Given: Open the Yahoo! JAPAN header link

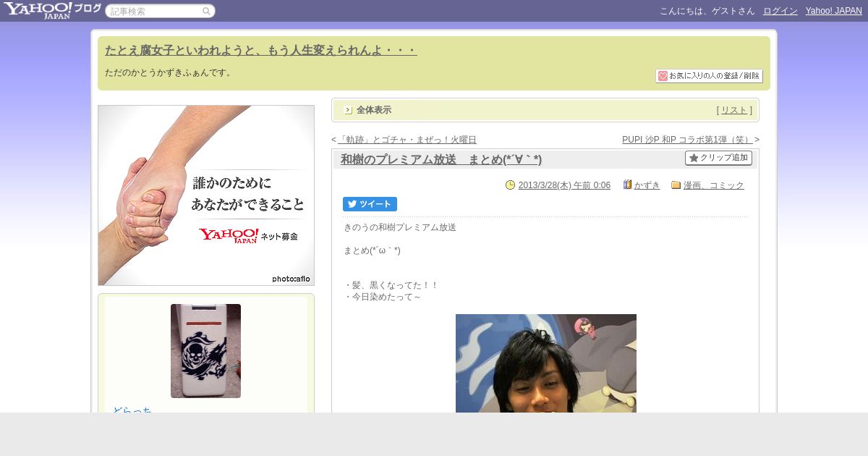Looking at the screenshot, I should [x=834, y=11].
